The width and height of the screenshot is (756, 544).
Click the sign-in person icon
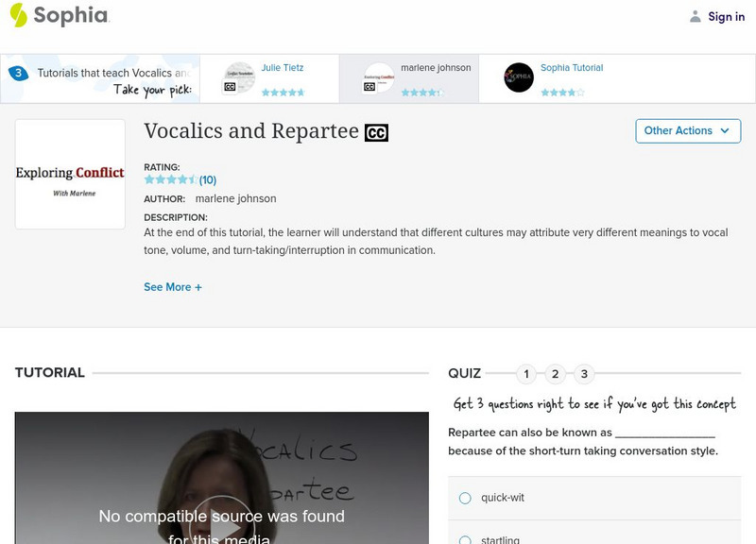tap(695, 16)
